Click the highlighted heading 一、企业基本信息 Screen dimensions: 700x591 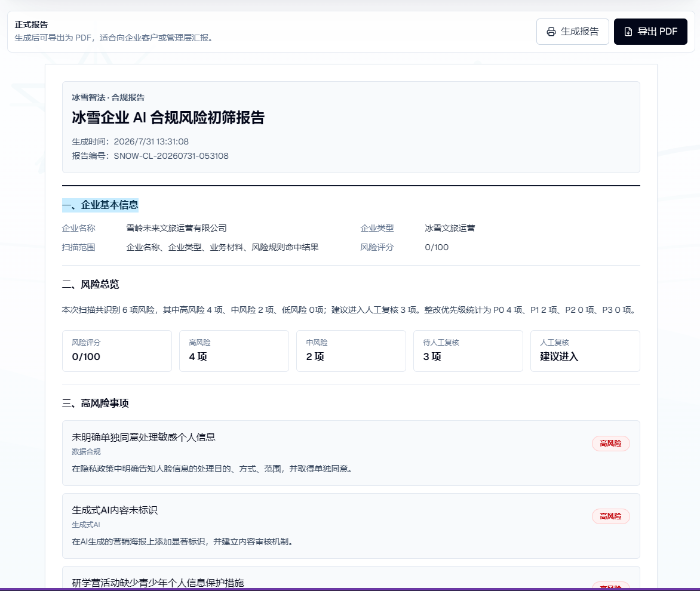tap(100, 205)
